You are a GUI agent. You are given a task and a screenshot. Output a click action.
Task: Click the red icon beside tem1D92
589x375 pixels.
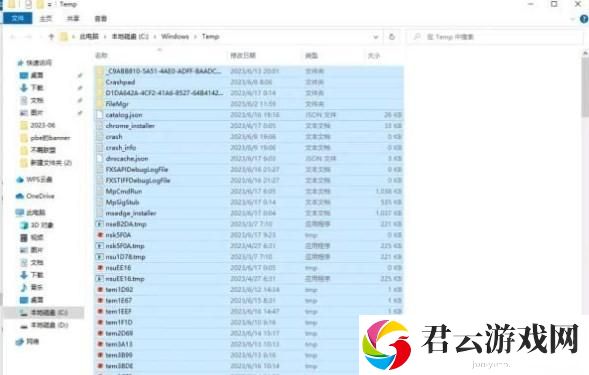pos(100,289)
